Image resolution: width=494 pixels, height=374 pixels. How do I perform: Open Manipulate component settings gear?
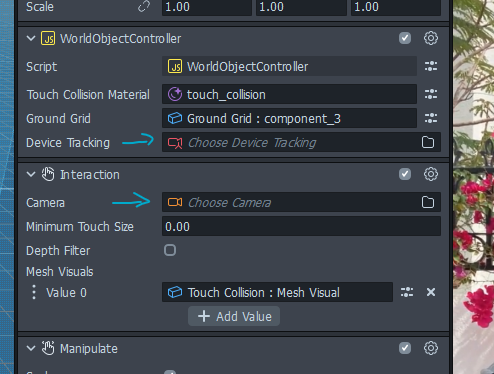coord(431,348)
